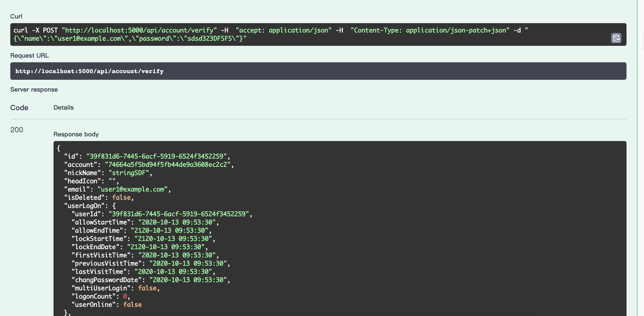Click the "Server response" heading
The height and width of the screenshot is (316, 644).
(x=34, y=90)
